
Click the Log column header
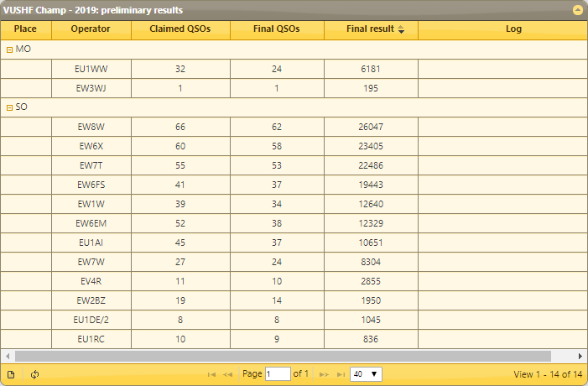(x=513, y=29)
